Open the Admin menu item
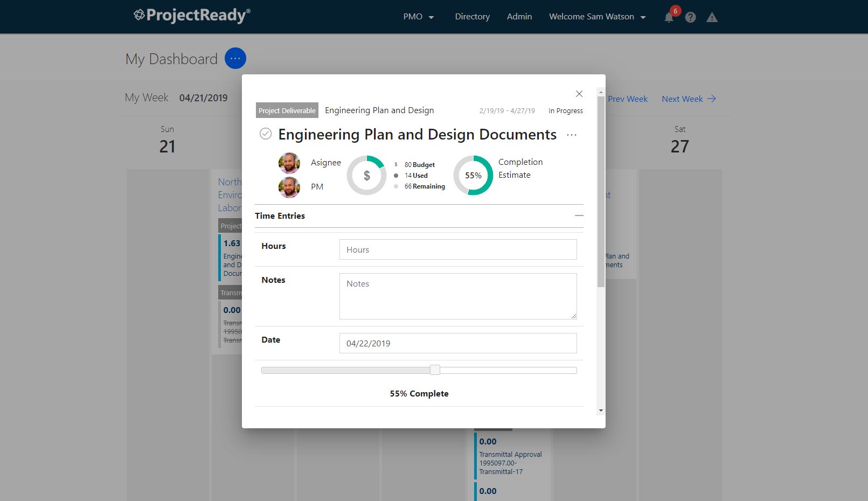This screenshot has height=501, width=868. [x=519, y=17]
